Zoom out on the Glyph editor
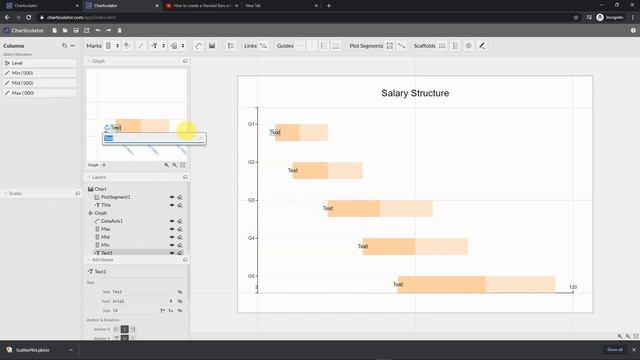 pos(175,165)
